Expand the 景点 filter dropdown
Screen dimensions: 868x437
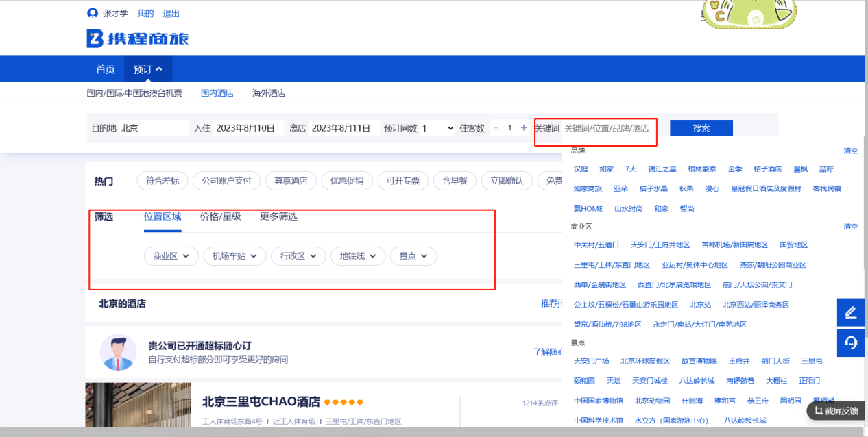click(413, 256)
